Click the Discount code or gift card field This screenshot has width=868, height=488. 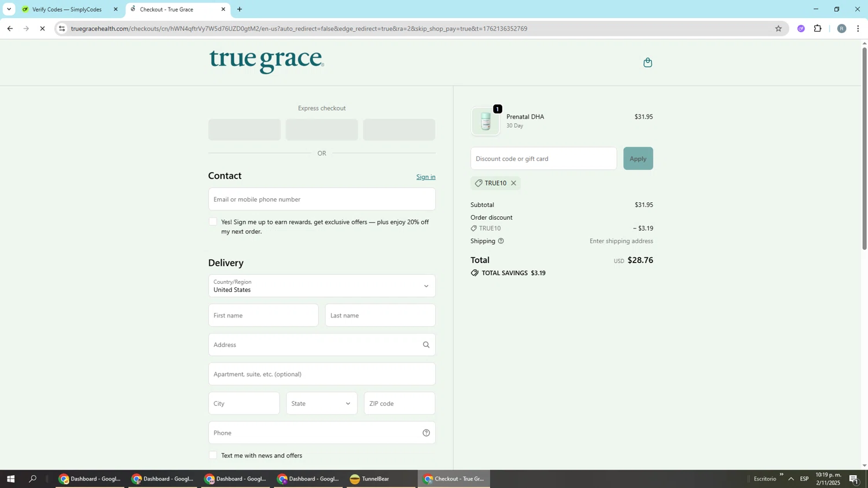(x=543, y=158)
